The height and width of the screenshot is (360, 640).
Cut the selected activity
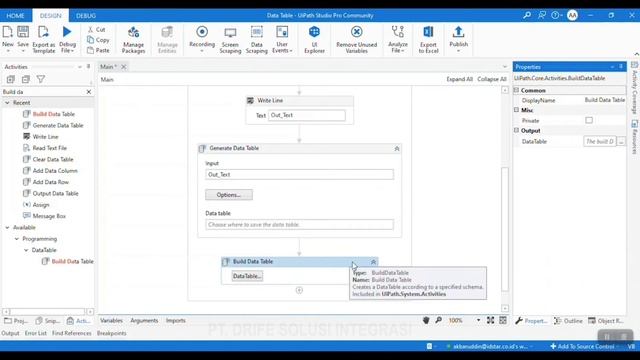tap(97, 29)
